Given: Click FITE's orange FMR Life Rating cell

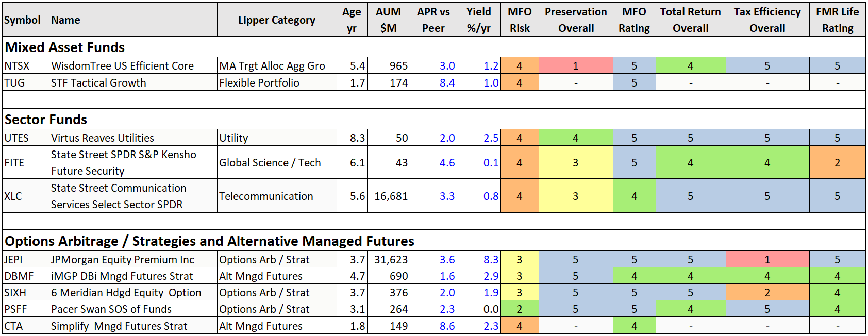Looking at the screenshot, I should (837, 163).
